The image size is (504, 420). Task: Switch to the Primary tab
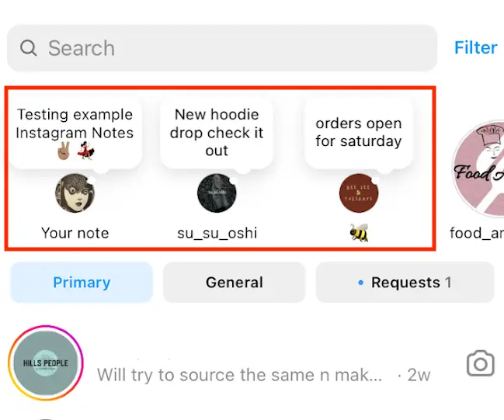(x=82, y=283)
